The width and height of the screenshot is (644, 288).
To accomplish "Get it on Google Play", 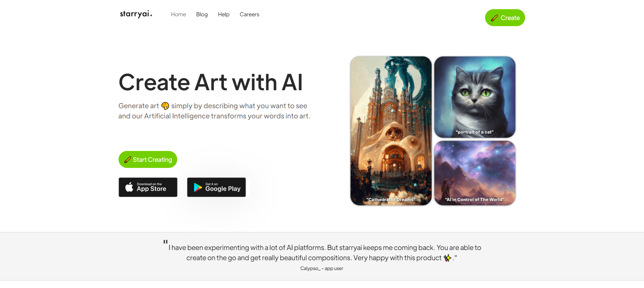I will [x=216, y=187].
